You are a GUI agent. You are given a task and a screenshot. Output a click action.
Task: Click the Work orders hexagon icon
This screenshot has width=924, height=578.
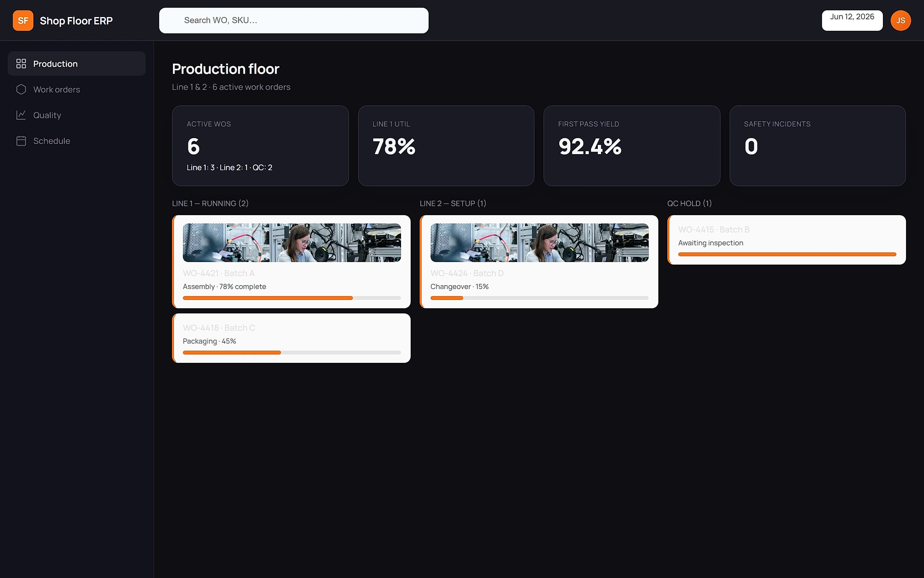pos(21,89)
